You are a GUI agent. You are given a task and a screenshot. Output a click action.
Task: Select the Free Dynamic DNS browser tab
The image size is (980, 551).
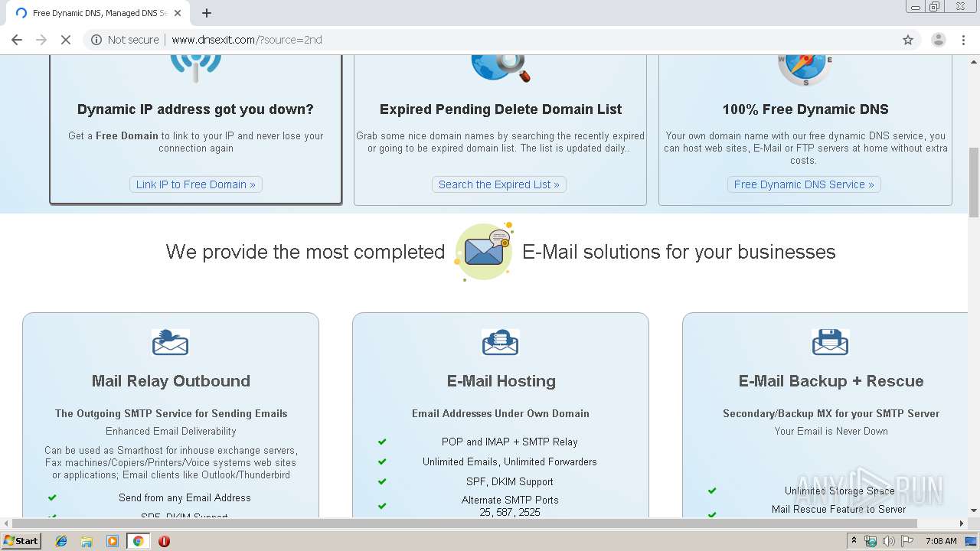point(99,13)
